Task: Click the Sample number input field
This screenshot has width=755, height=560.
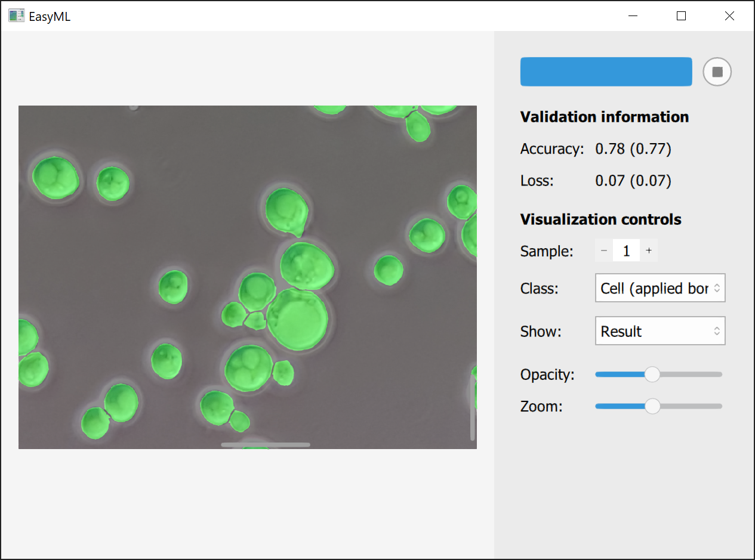Action: point(626,251)
